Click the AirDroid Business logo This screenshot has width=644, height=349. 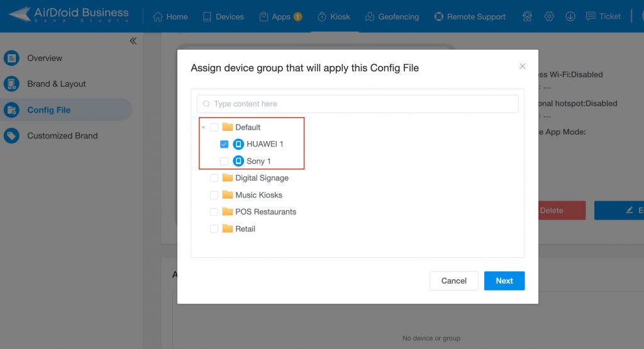[x=69, y=15]
